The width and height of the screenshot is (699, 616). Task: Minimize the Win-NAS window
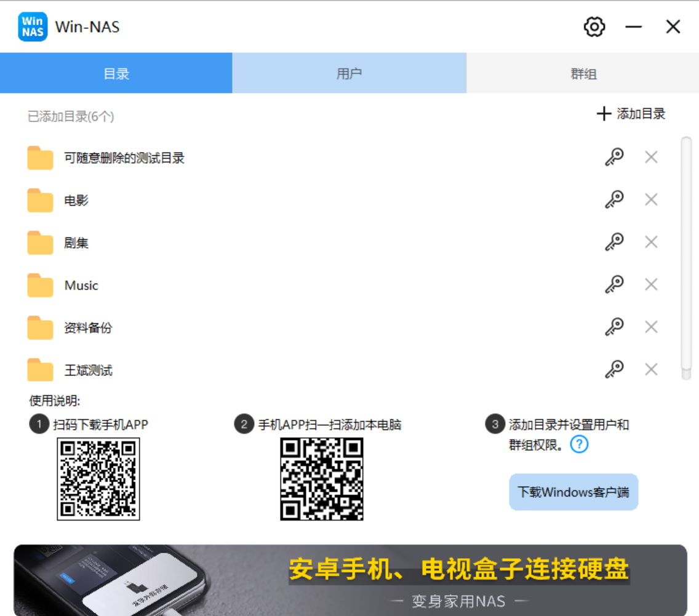633,26
